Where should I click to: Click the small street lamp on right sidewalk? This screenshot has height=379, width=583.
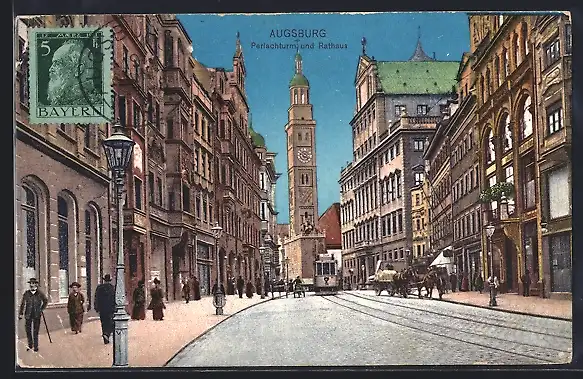click(491, 264)
